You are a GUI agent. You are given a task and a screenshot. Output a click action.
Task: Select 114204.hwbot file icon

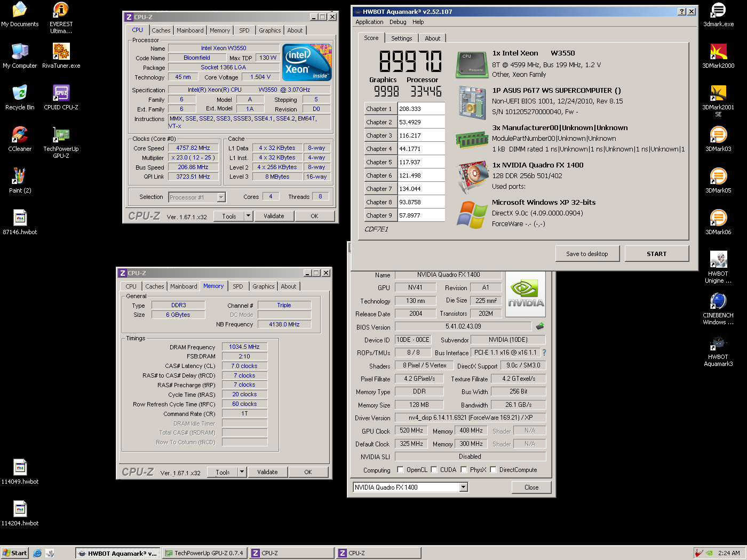20,513
